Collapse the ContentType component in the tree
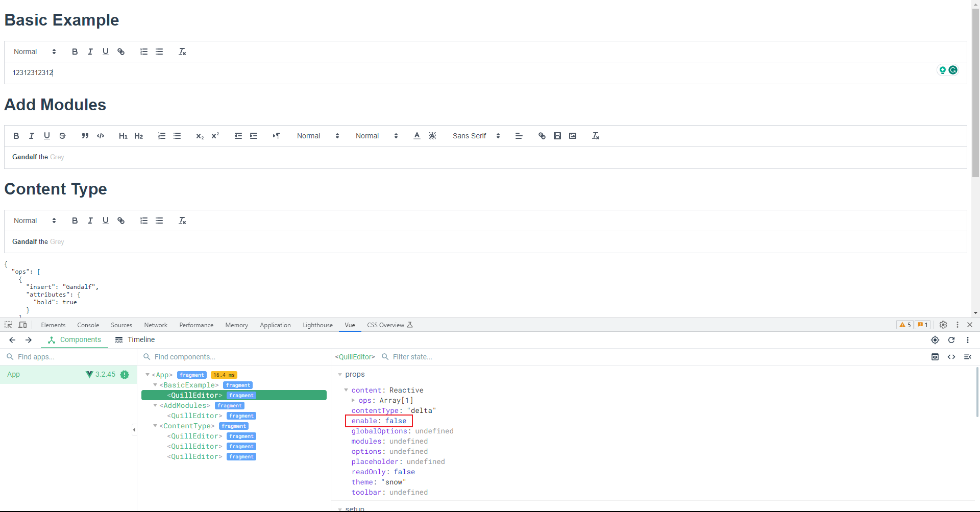The height and width of the screenshot is (512, 980). point(155,426)
